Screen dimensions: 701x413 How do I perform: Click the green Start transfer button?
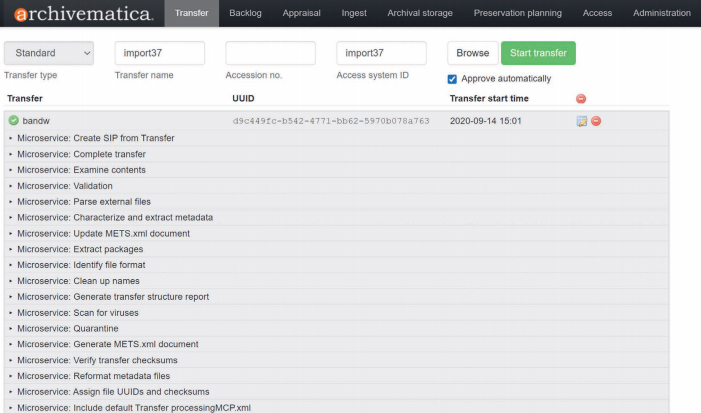click(x=538, y=53)
